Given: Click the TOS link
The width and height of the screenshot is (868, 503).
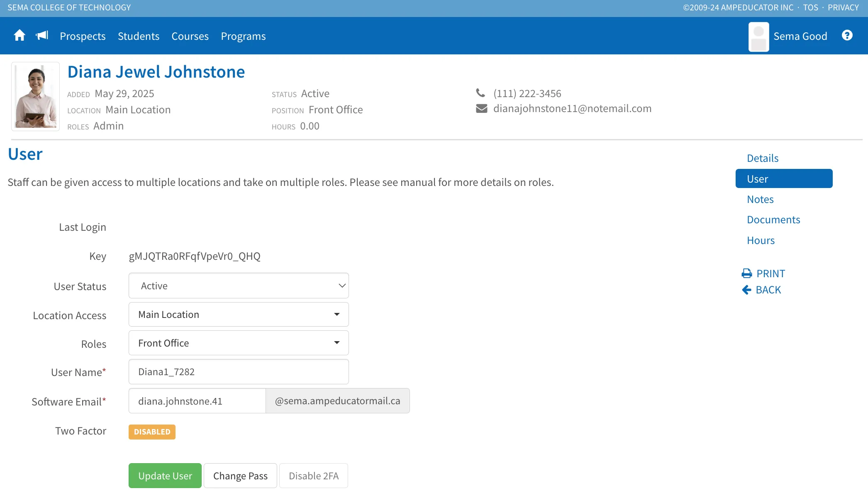Looking at the screenshot, I should pyautogui.click(x=810, y=7).
